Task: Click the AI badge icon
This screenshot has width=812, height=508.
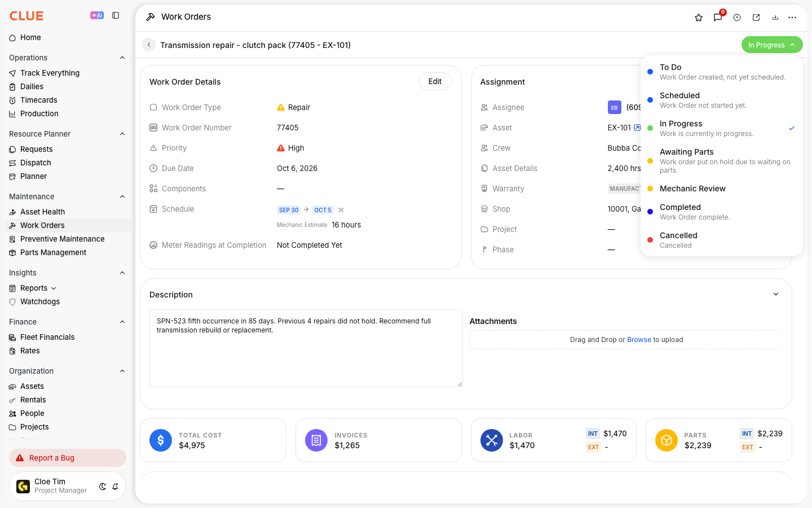Action: click(x=97, y=16)
